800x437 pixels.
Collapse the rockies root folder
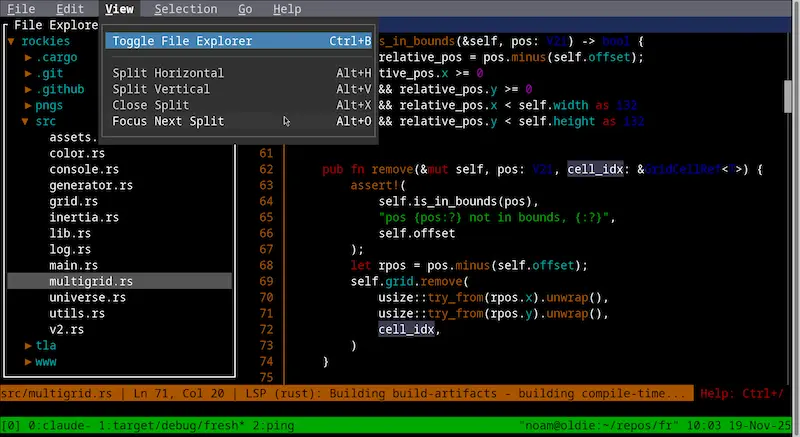[x=45, y=41]
